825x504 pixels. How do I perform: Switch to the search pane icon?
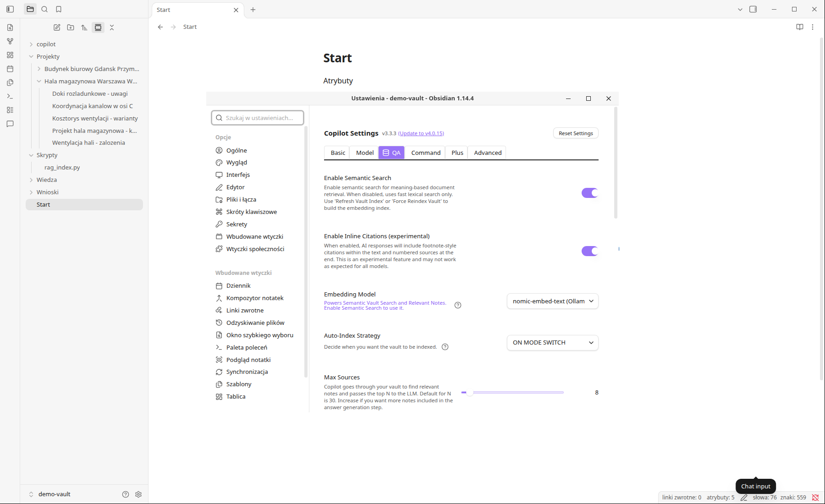click(x=44, y=9)
